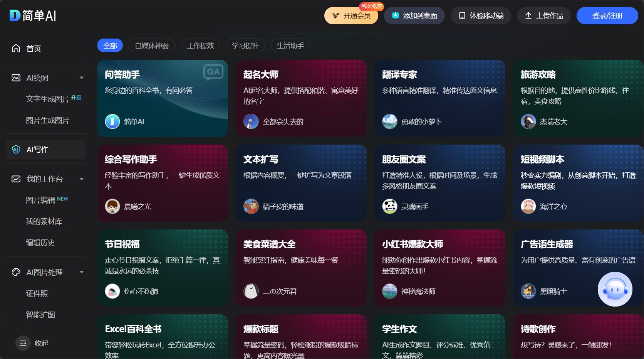Viewport: 644px width, 359px height.
Task: Click the 登录/注册 button
Action: point(607,16)
